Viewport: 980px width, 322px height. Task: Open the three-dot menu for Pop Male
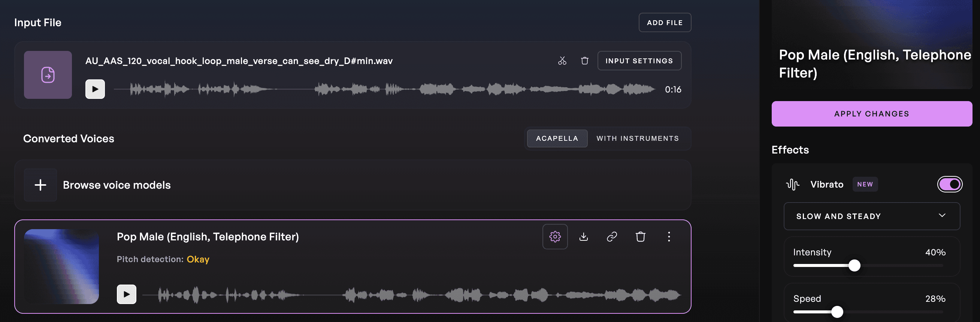click(669, 237)
